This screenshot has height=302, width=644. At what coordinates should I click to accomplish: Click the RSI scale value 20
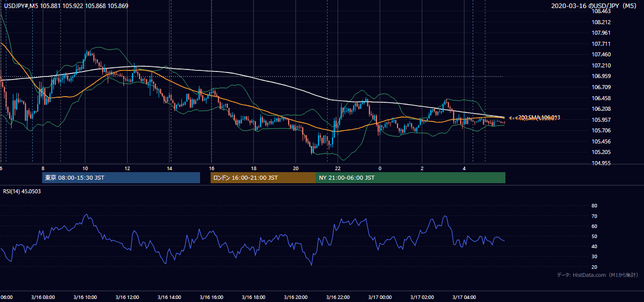[594, 267]
